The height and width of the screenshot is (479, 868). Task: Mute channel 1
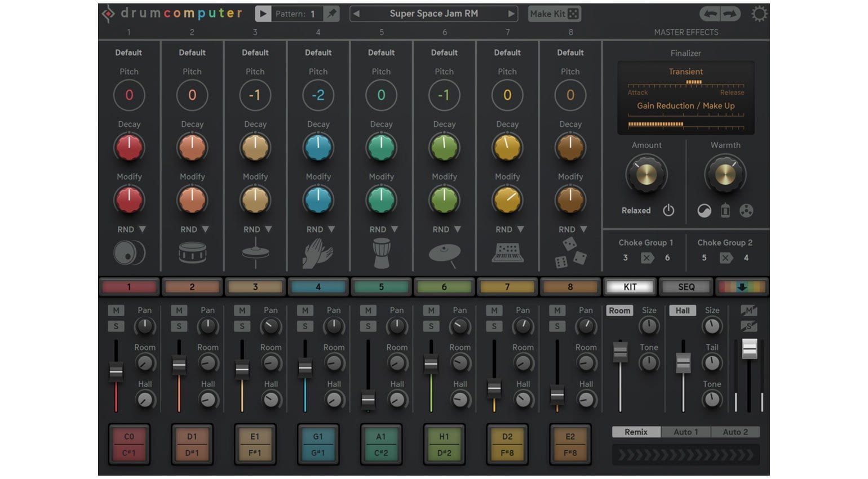click(116, 311)
